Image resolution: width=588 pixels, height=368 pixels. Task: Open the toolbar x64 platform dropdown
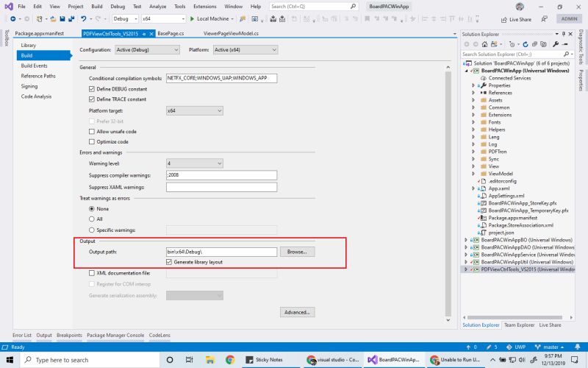[x=163, y=19]
